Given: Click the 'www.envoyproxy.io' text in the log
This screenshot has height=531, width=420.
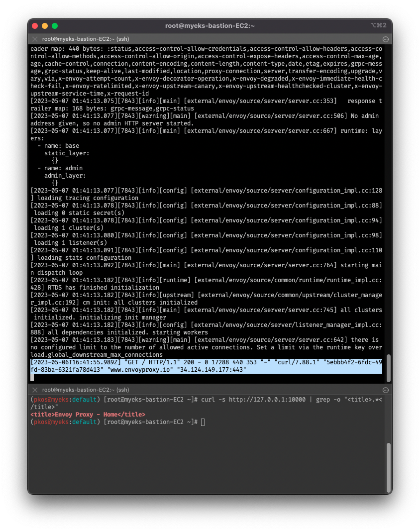Looking at the screenshot, I should [140, 370].
